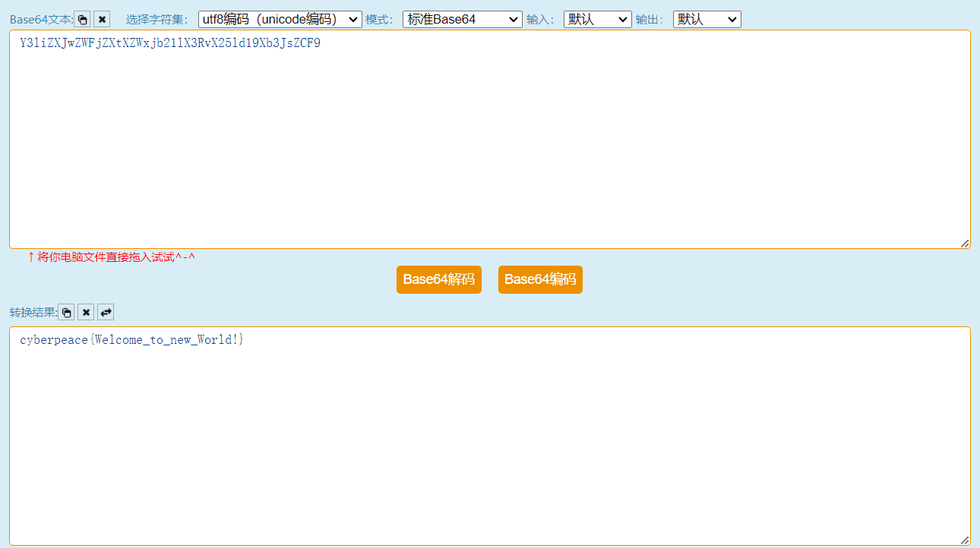The width and height of the screenshot is (980, 548).
Task: Click the decoded cyberpeace flag text
Action: tap(132, 340)
